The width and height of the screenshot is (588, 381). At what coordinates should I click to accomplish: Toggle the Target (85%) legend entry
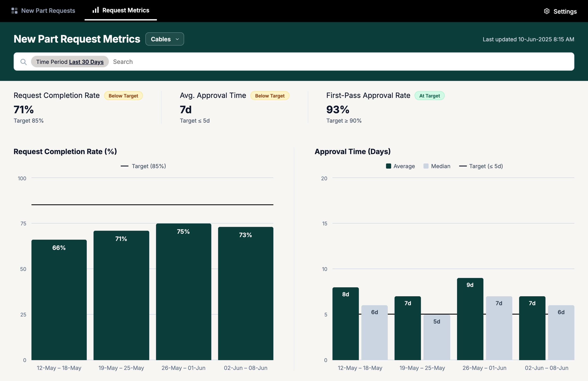pos(143,166)
